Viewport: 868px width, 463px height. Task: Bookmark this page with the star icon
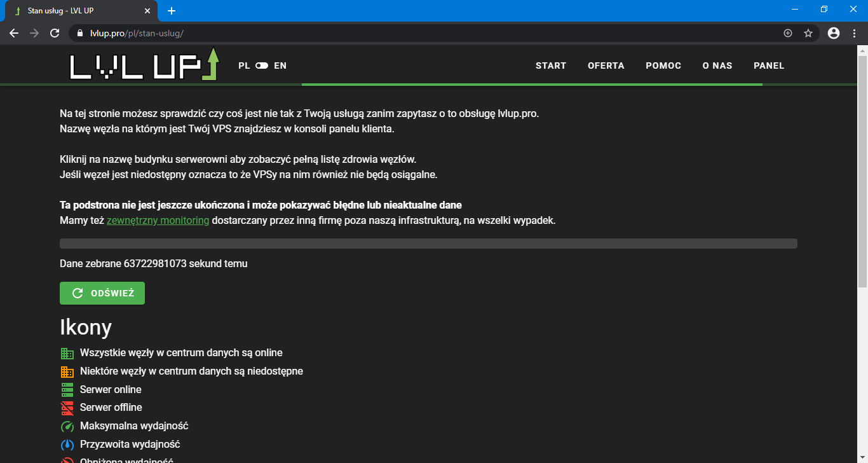click(808, 33)
